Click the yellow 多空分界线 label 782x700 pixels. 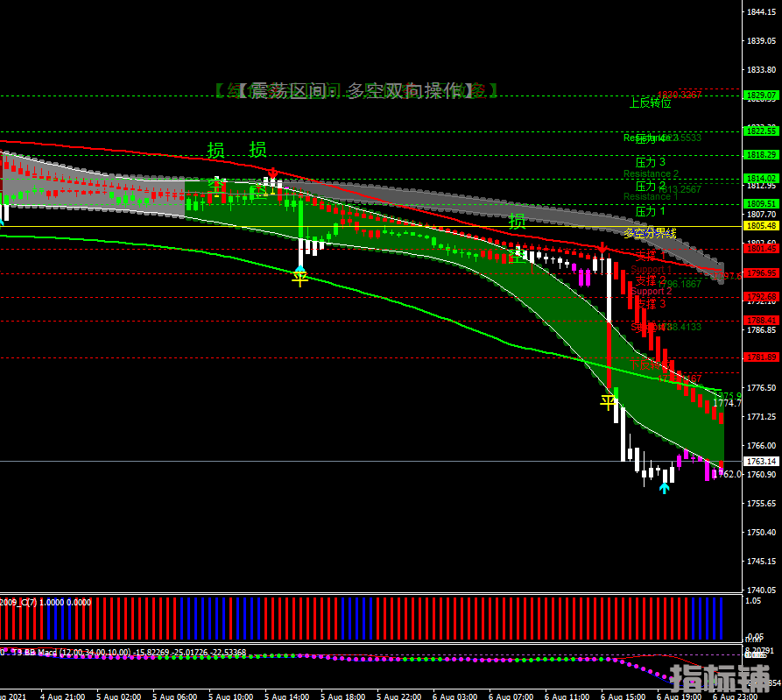(x=650, y=233)
